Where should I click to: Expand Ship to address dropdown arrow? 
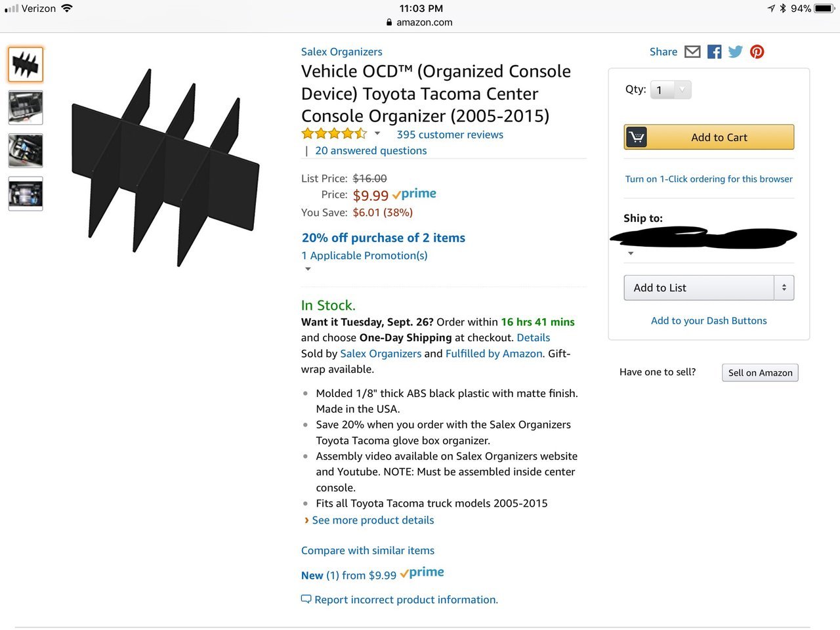point(631,253)
